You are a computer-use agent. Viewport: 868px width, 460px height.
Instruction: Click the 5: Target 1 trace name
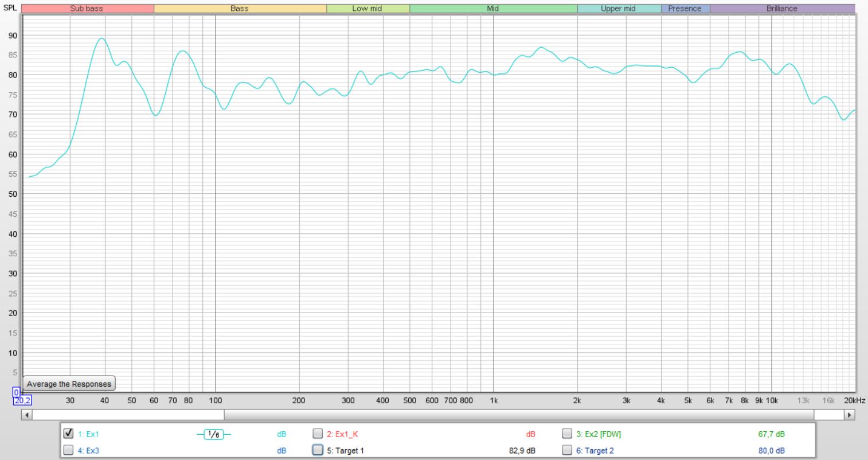coord(345,451)
